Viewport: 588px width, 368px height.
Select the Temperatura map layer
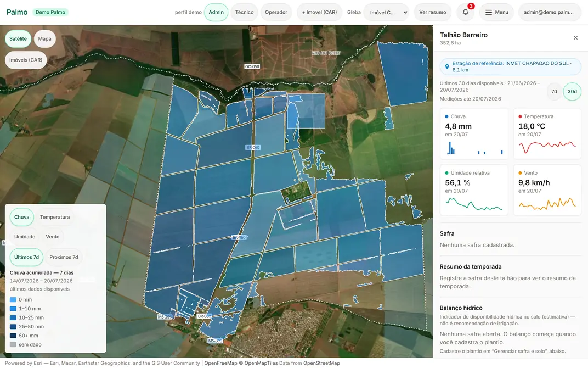click(x=55, y=217)
